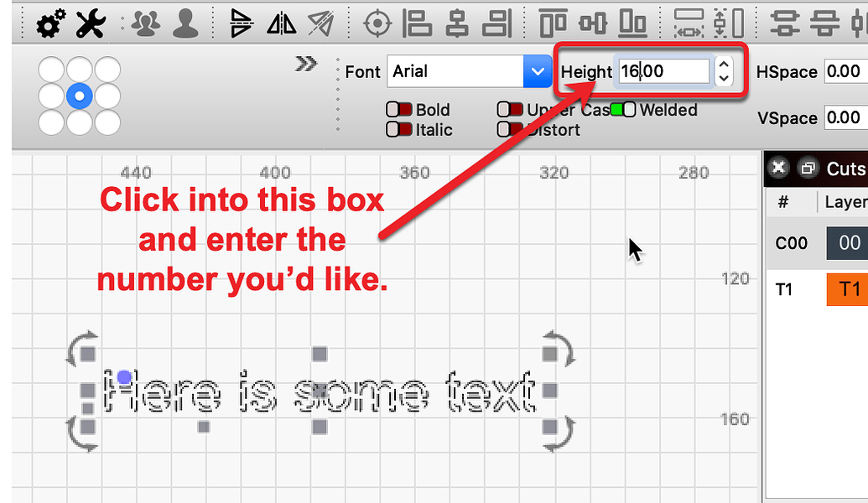The image size is (868, 503).
Task: Select the align left edges icon
Action: pyautogui.click(x=418, y=23)
